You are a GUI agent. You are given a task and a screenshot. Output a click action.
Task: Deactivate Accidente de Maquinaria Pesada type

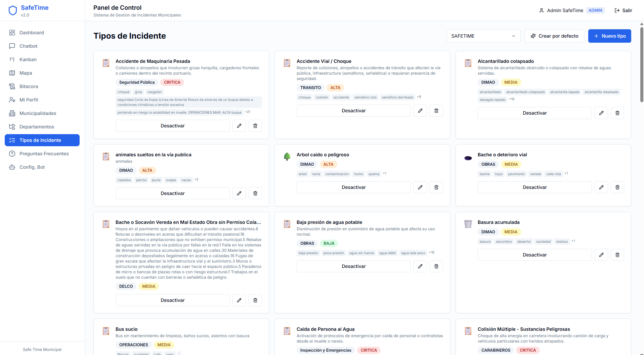coord(173,126)
